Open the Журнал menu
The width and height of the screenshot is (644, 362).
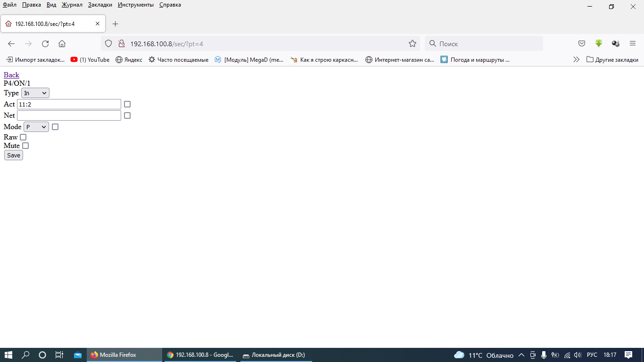click(72, 5)
